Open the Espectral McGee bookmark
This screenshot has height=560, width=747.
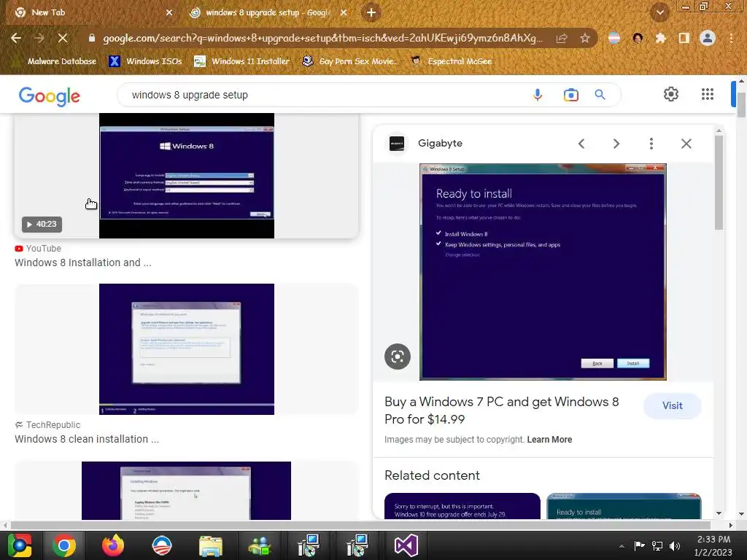click(x=452, y=61)
